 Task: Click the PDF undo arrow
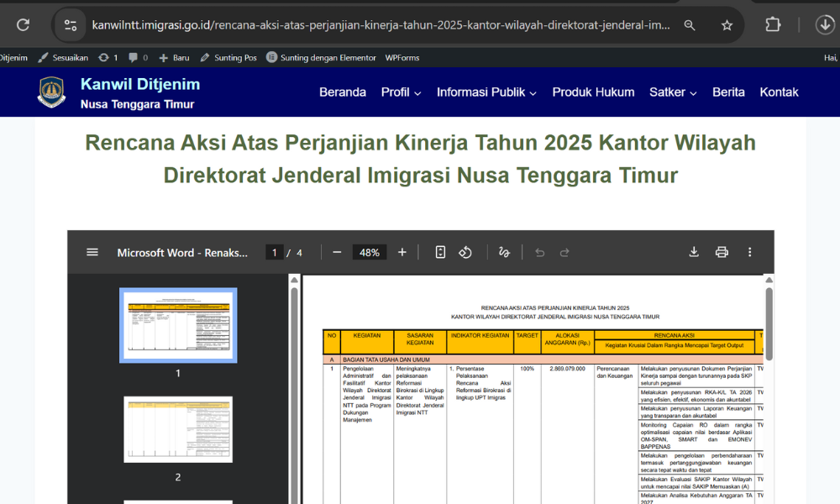[539, 252]
